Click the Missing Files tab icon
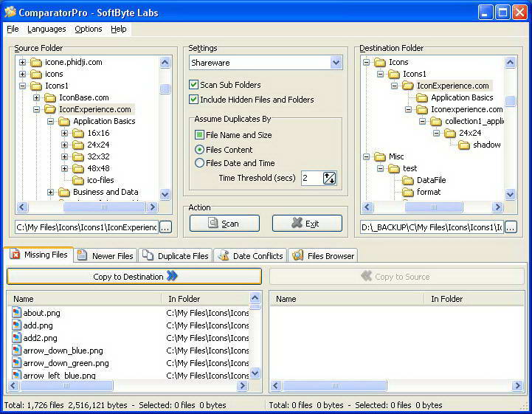The width and height of the screenshot is (532, 414). tap(15, 254)
